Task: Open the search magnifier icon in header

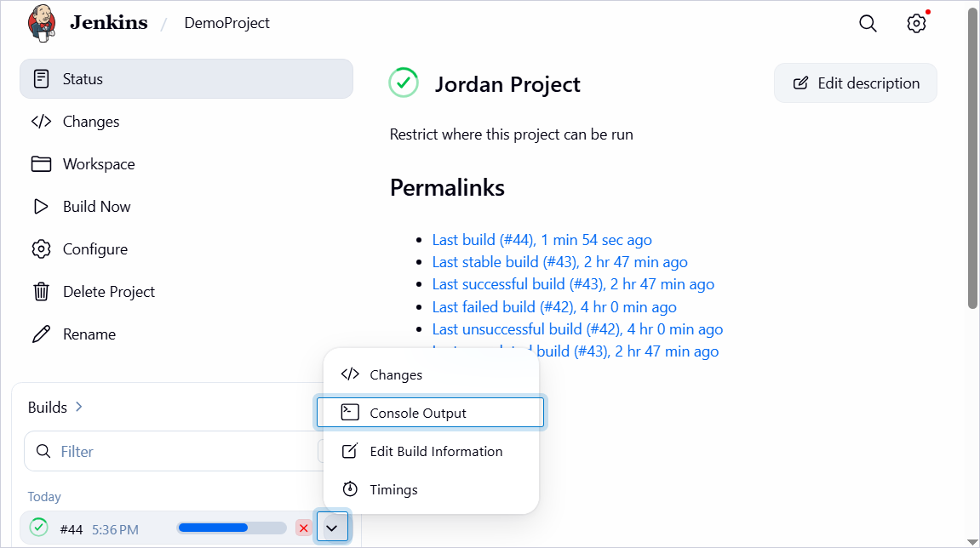Action: coord(868,23)
